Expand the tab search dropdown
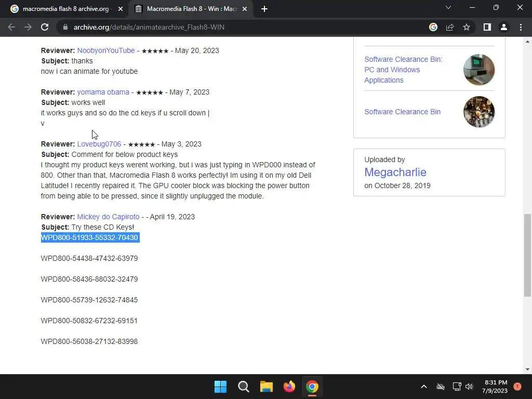This screenshot has height=399, width=532. [448, 7]
